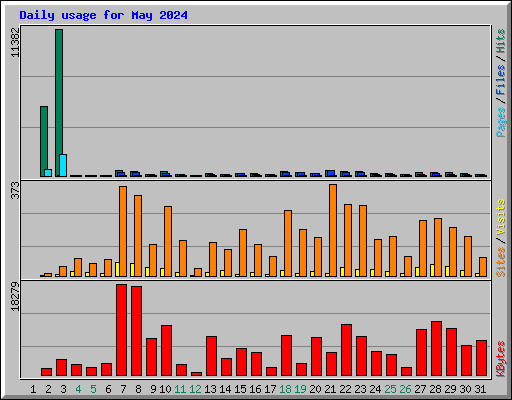Image resolution: width=512 pixels, height=400 pixels.
Task: Select the orange Sites bar for day 7
Action: 123,231
